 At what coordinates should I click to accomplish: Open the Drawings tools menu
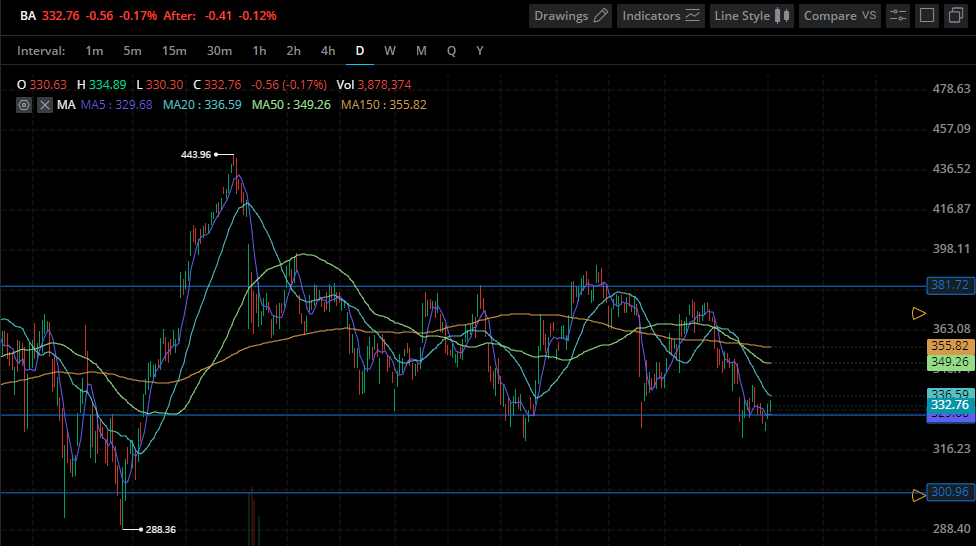tap(570, 16)
